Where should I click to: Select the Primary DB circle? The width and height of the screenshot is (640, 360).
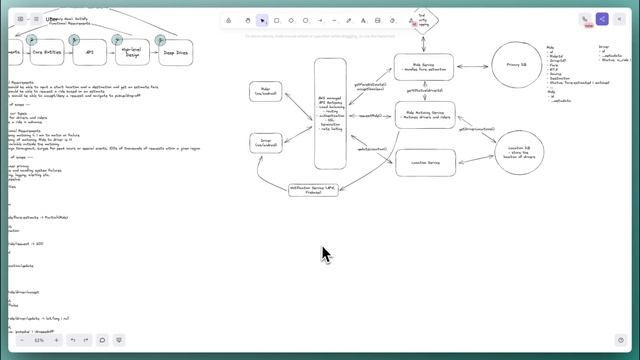point(516,64)
